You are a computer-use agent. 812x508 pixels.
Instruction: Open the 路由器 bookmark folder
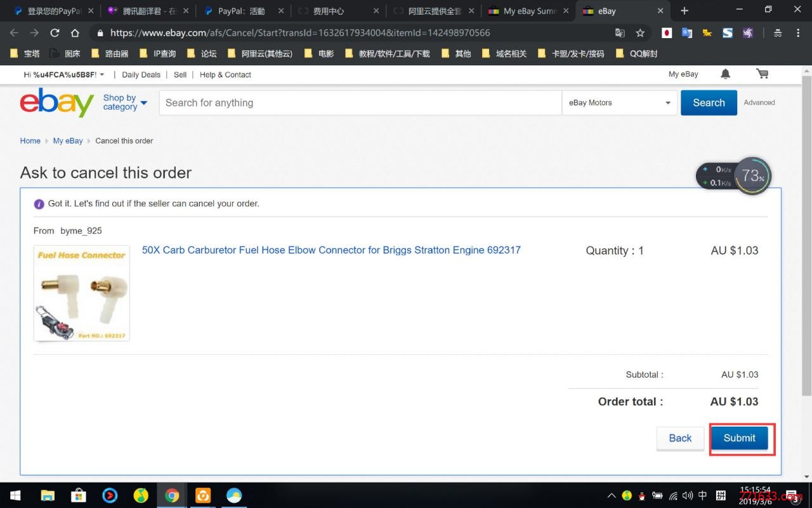pyautogui.click(x=110, y=54)
